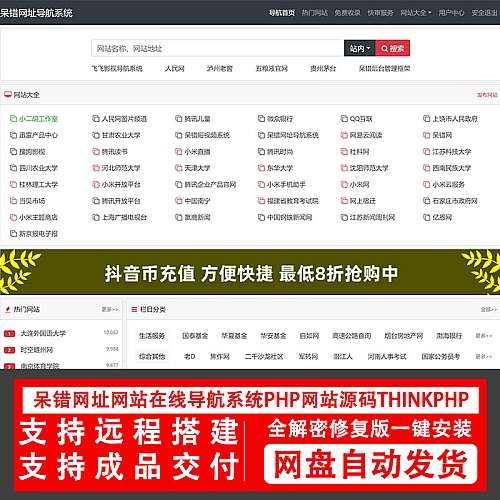Click the red icon beside 呆错网
Image resolution: width=500 pixels, height=500 pixels.
point(427,135)
